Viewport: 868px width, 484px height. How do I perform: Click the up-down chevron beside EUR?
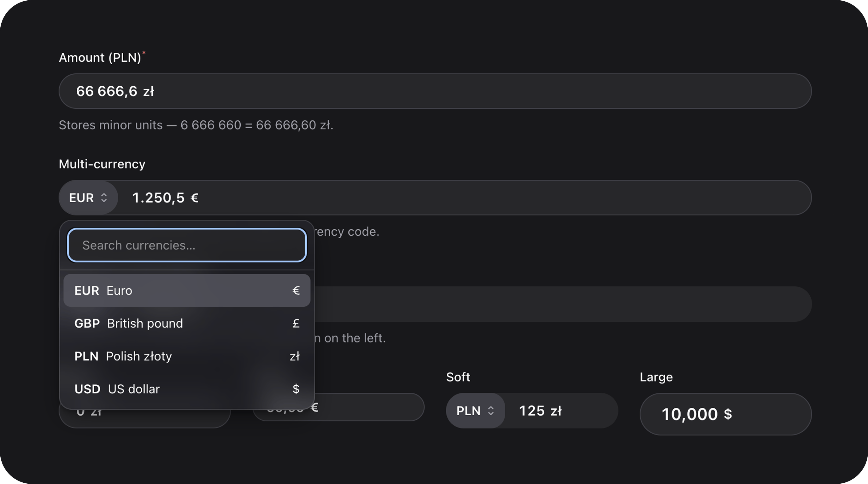coord(104,198)
